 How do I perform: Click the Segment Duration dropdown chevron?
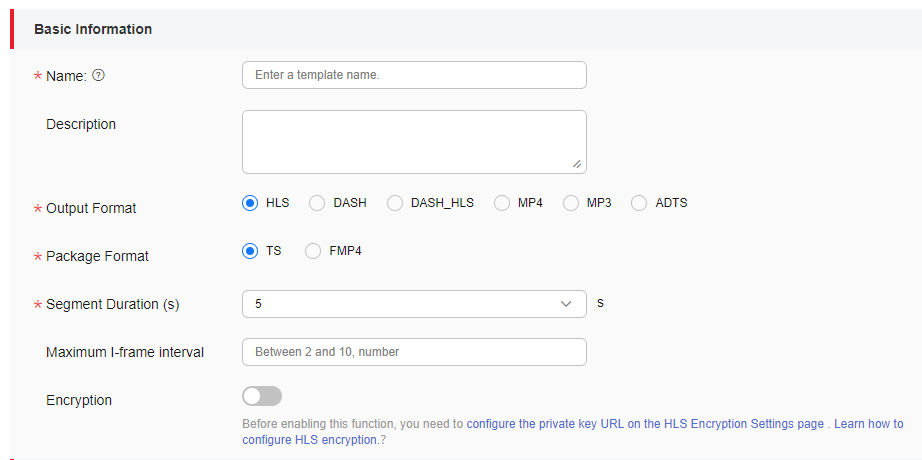[566, 304]
